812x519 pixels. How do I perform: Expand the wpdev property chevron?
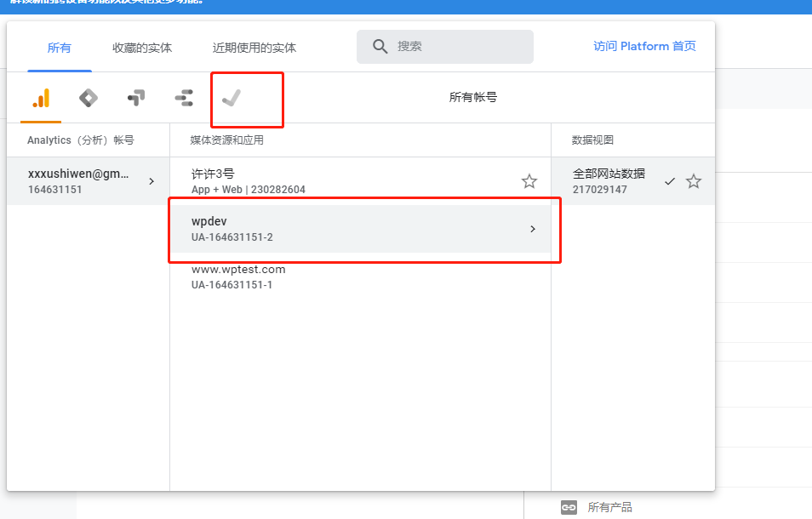(x=533, y=229)
